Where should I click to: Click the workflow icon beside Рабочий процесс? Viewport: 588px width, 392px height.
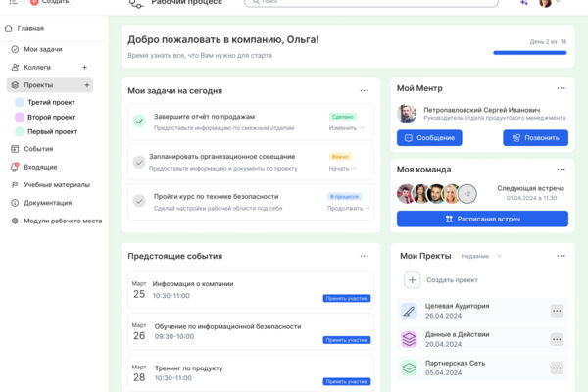point(136,3)
